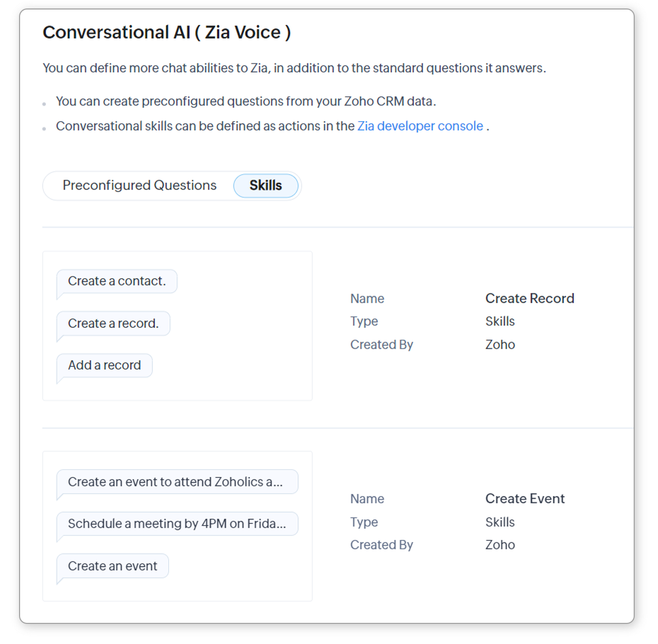
Task: Click the "Add a record" phrase bubble
Action: coord(104,365)
